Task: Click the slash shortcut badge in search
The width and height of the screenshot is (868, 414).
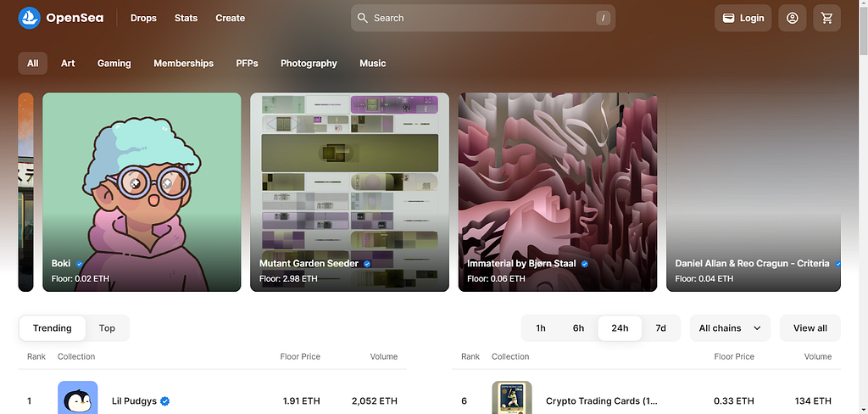Action: 603,19
